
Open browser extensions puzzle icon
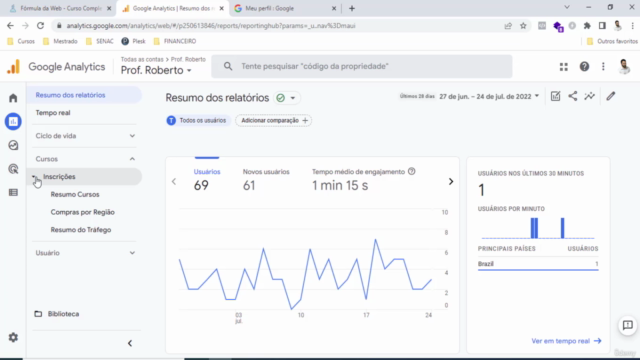pos(587,26)
